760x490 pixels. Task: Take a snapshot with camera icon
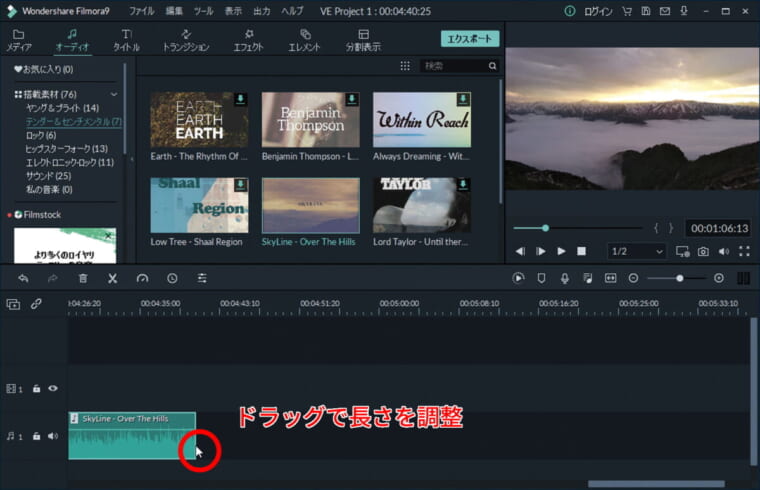click(703, 251)
